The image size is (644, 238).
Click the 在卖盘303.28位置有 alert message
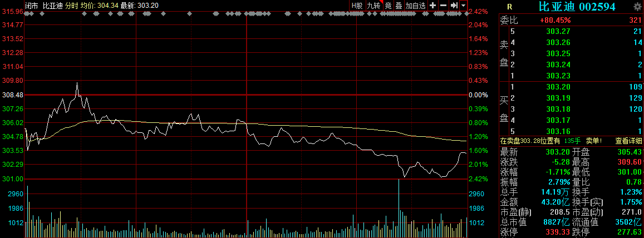(530, 141)
